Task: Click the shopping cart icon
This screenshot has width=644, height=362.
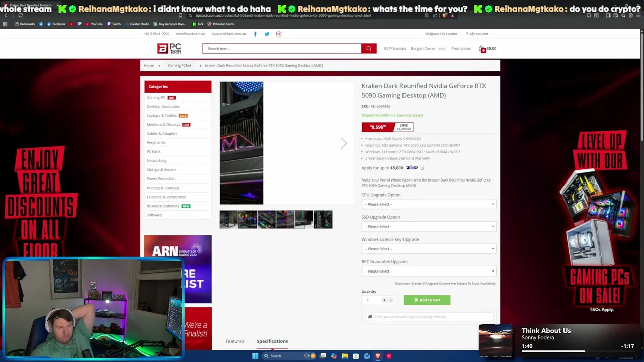Action: click(x=481, y=49)
